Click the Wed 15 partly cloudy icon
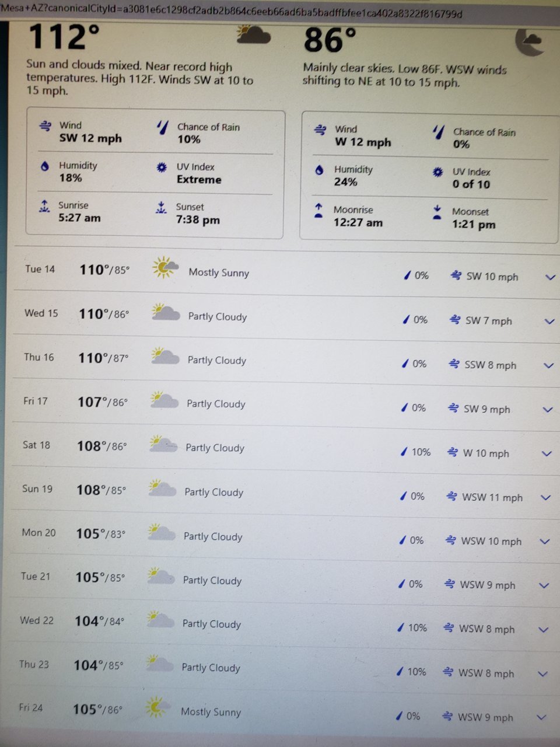560x747 pixels. click(x=165, y=312)
